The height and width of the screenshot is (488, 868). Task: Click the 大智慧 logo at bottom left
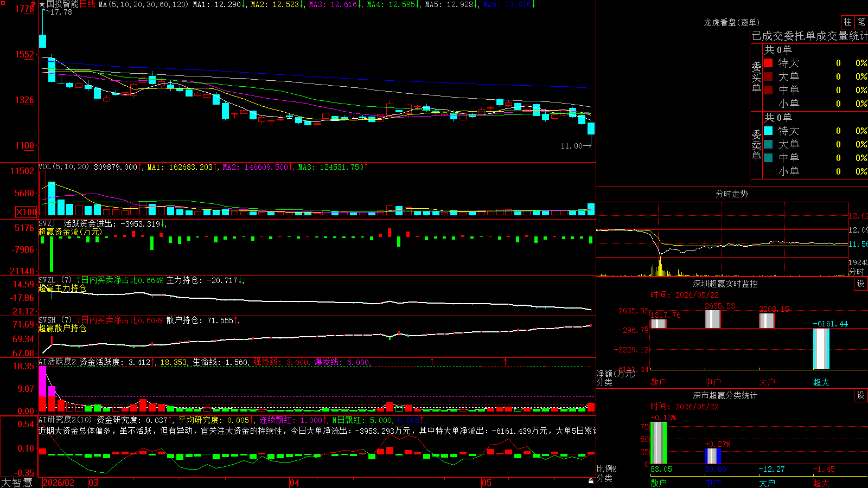tap(17, 483)
